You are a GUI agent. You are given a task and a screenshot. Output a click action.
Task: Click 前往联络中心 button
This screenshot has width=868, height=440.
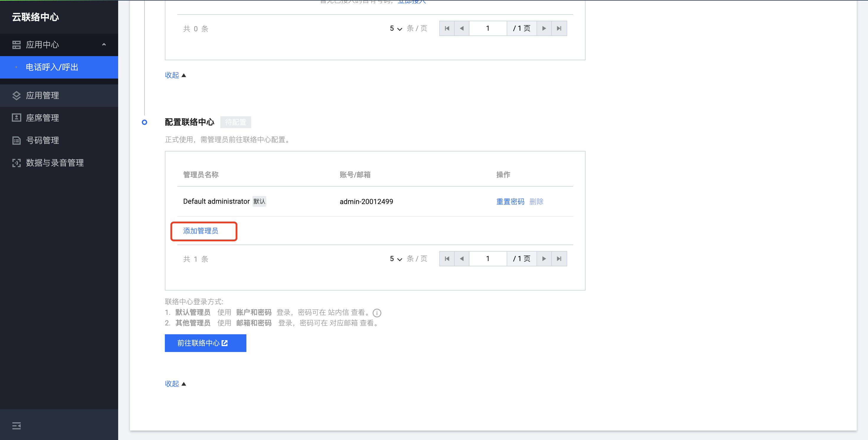205,343
